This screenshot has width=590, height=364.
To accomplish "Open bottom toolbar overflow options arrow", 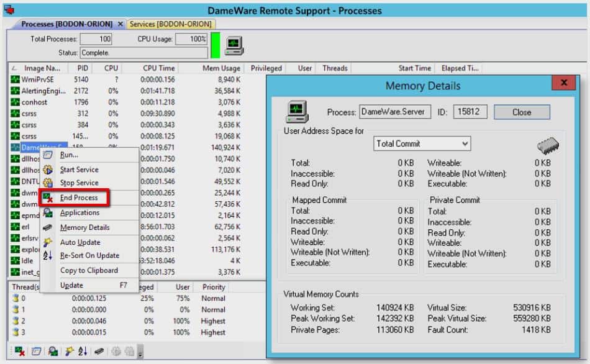I will 140,352.
